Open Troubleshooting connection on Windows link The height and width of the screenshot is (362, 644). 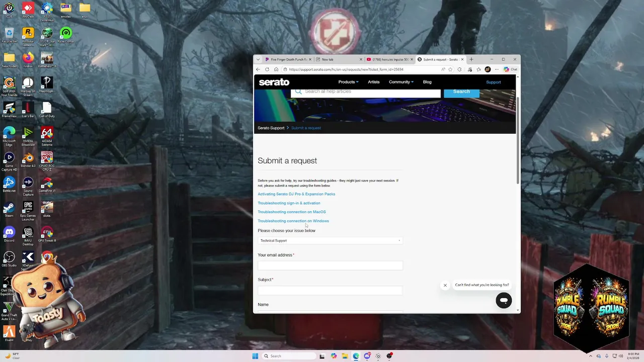293,221
